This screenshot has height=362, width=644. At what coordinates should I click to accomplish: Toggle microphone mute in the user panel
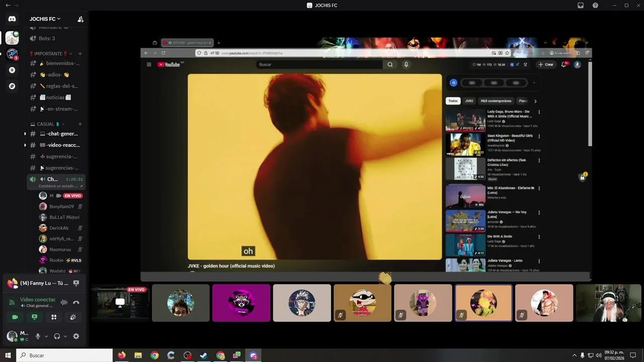pos(38,336)
